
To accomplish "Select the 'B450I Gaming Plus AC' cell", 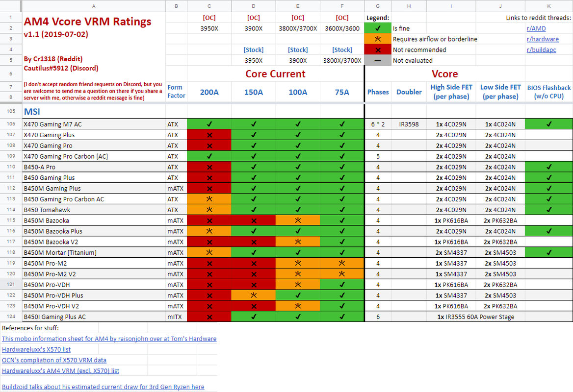I will coord(94,317).
